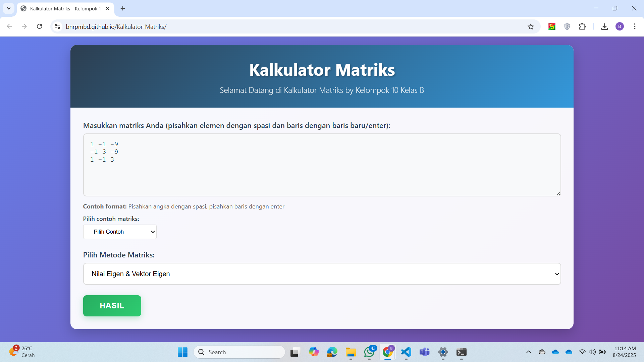
Task: Click the Kalkulator Matriks page heading
Action: tap(322, 70)
